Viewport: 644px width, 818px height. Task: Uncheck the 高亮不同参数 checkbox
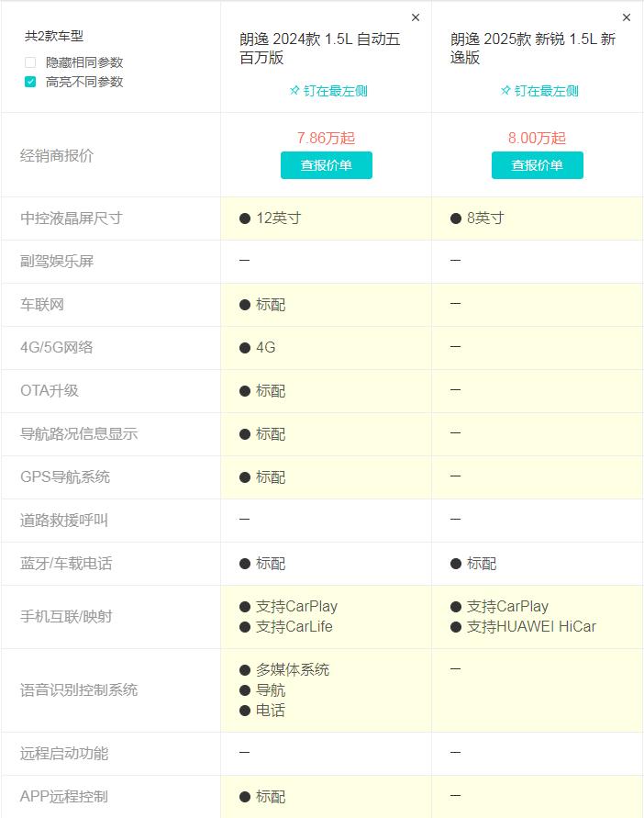click(x=30, y=82)
